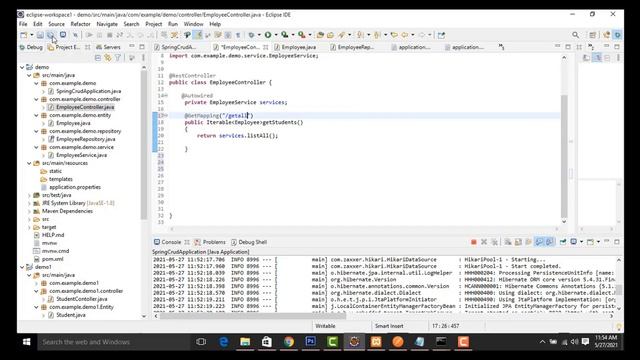Collapse the demo project node

22,67
